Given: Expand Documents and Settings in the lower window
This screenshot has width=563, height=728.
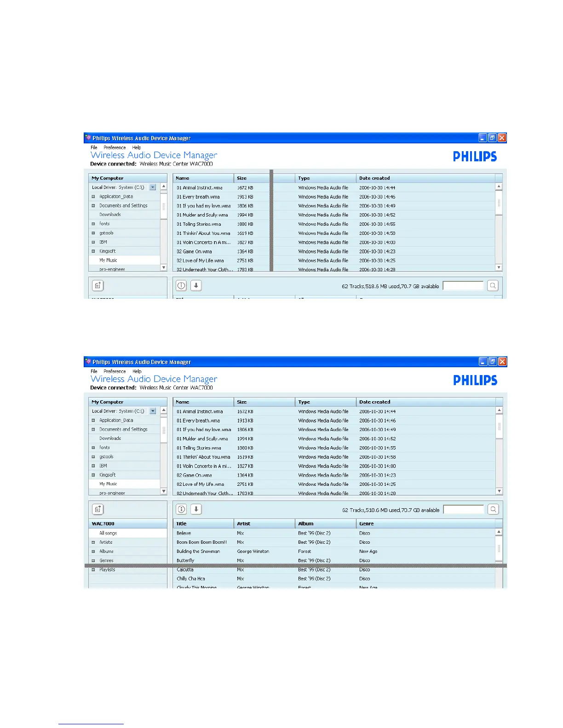Looking at the screenshot, I should click(93, 429).
